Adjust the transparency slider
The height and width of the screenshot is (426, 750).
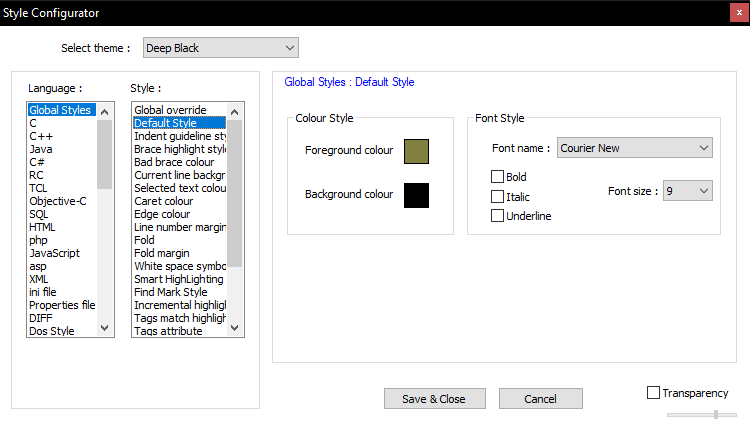[x=716, y=415]
